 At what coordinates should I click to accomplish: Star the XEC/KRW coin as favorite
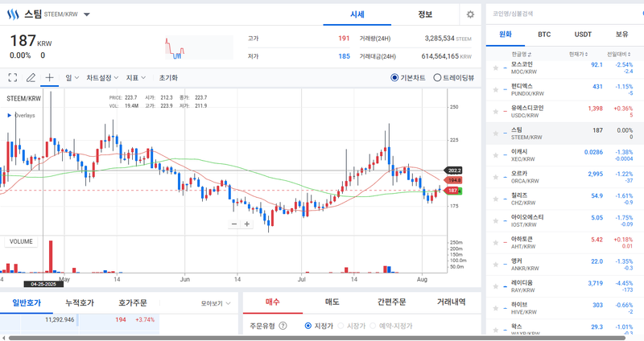tap(496, 155)
